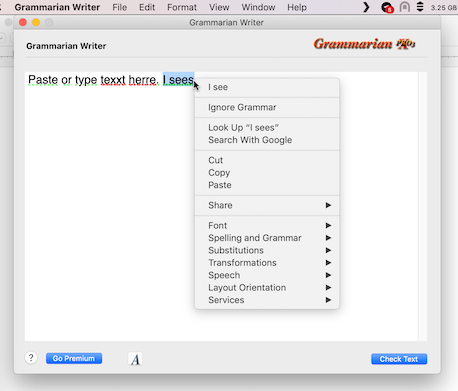The height and width of the screenshot is (391, 458).
Task: Click the misspelled word "herre"
Action: tap(142, 80)
